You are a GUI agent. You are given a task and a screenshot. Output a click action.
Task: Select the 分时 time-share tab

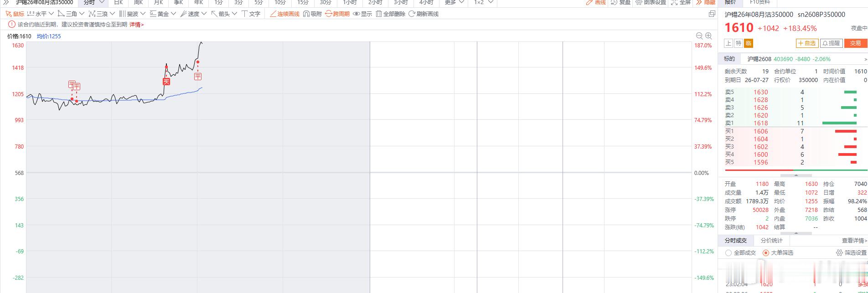coord(89,2)
